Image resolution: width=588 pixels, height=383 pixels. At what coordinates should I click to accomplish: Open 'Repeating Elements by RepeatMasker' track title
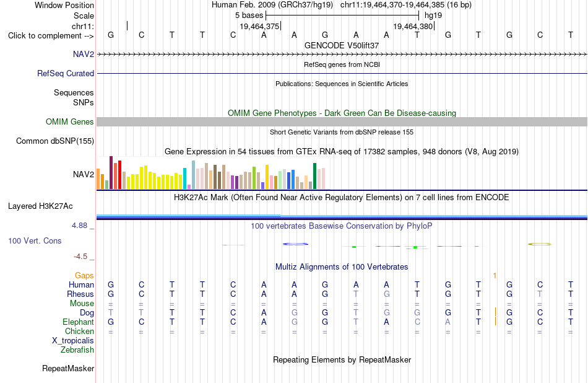pos(342,359)
